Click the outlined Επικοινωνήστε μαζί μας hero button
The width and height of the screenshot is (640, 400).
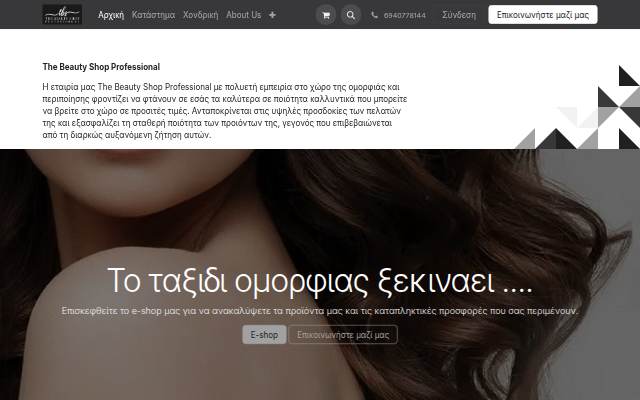click(343, 335)
